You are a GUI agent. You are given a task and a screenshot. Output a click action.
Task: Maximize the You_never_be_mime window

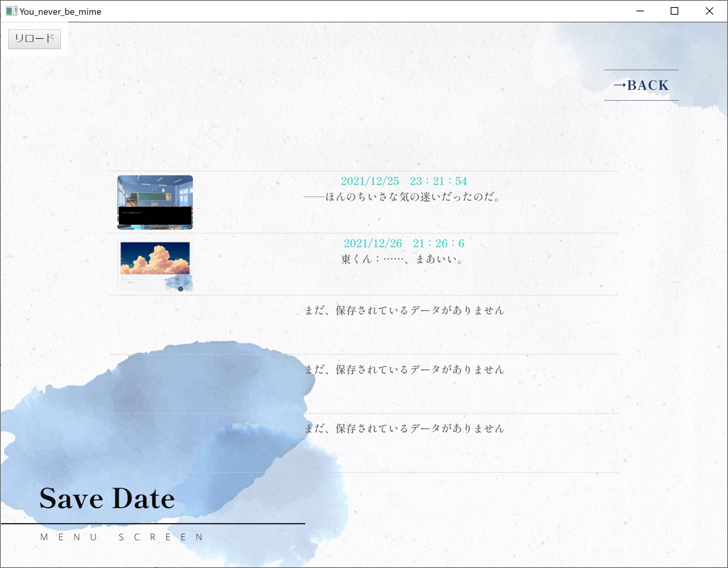[674, 11]
